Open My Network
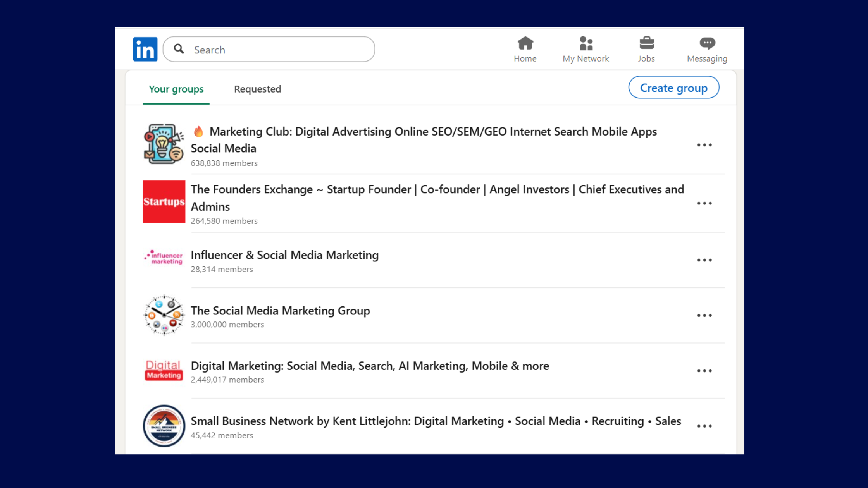 click(x=586, y=49)
